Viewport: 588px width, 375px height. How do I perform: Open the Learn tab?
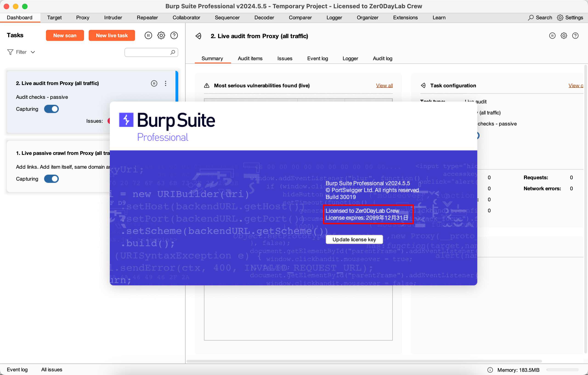(439, 18)
